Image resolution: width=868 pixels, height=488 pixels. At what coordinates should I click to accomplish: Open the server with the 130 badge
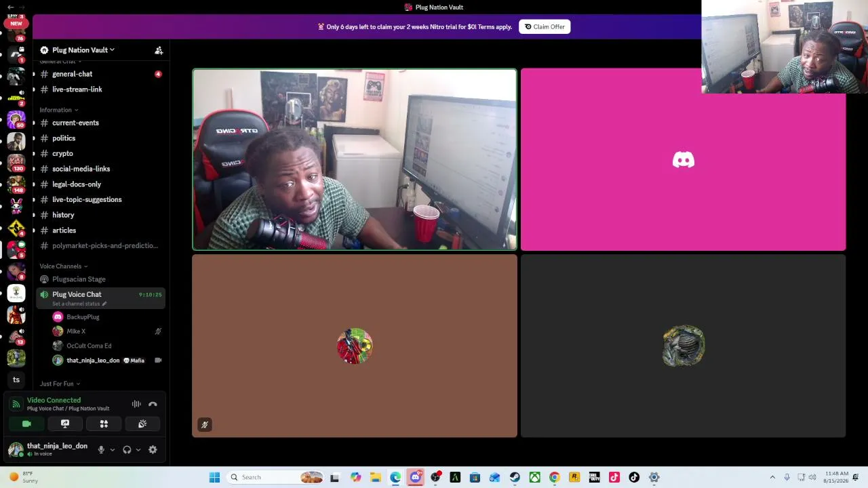tap(16, 163)
